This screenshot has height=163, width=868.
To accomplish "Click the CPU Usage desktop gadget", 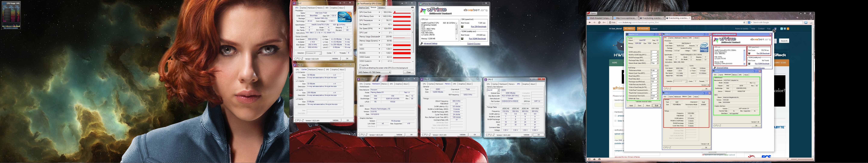I will 11,15.
